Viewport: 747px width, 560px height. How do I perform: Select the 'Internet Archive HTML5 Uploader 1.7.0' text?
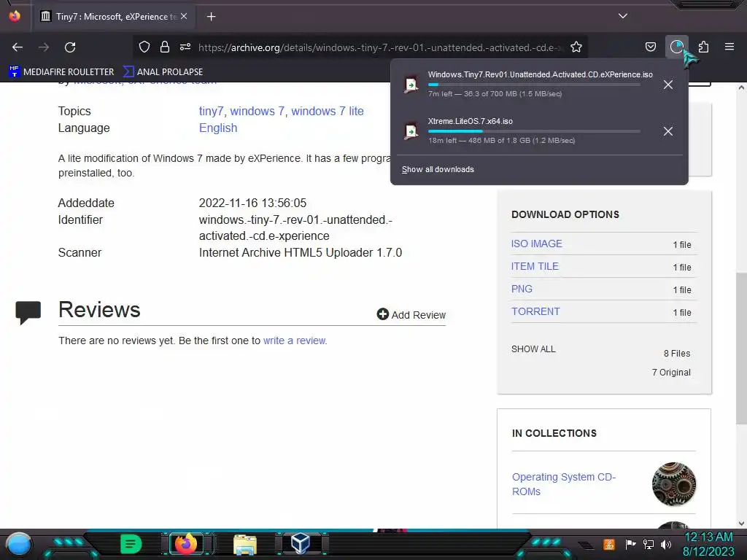(301, 253)
